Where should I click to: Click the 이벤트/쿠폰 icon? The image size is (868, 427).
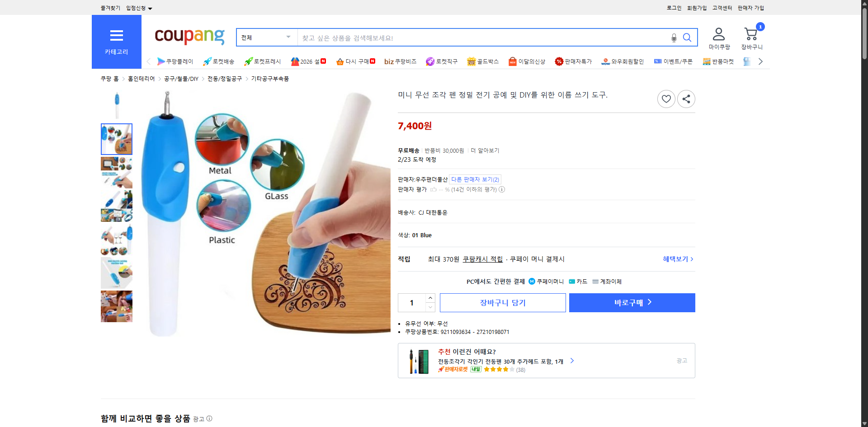[658, 61]
